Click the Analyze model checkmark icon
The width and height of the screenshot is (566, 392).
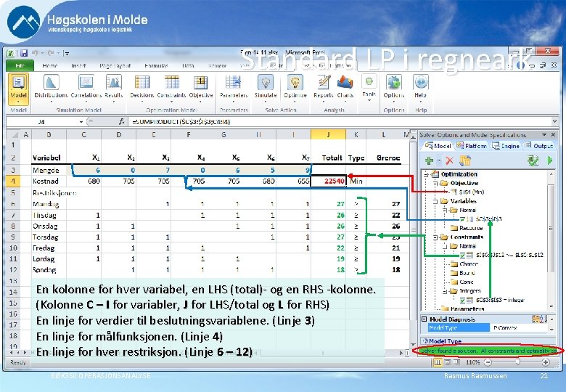(x=533, y=160)
